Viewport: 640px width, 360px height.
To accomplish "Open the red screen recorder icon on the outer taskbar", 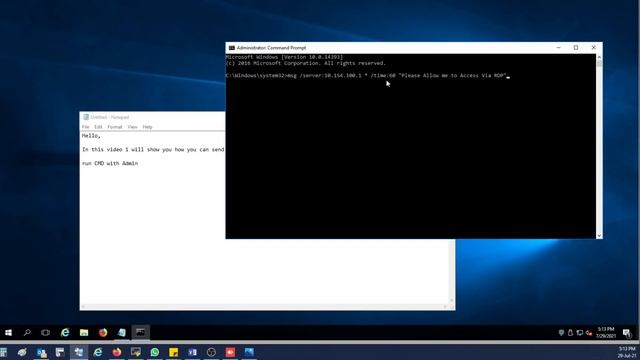I will click(x=230, y=352).
